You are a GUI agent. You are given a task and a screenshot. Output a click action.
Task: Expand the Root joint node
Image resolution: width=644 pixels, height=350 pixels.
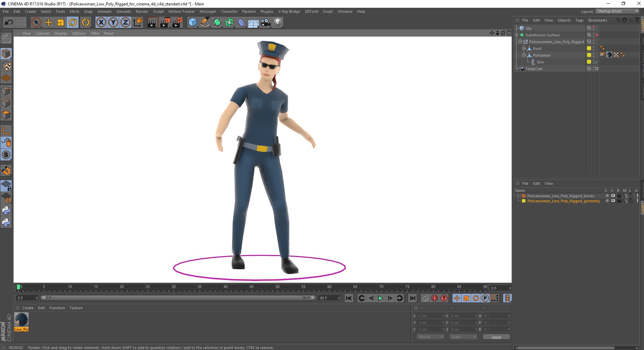[524, 49]
